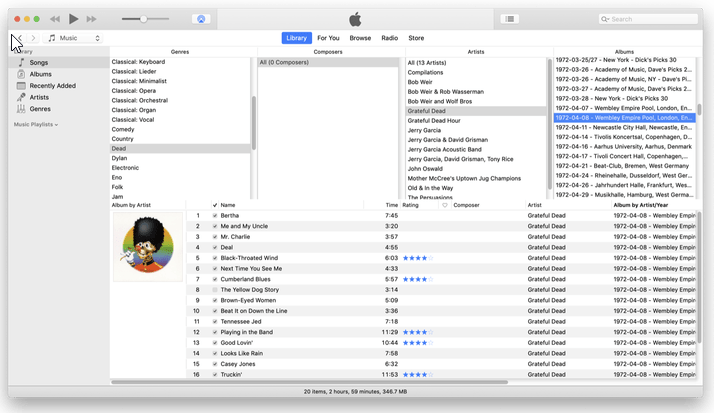The height and width of the screenshot is (413, 714).
Task: Click the Play button
Action: (x=73, y=19)
